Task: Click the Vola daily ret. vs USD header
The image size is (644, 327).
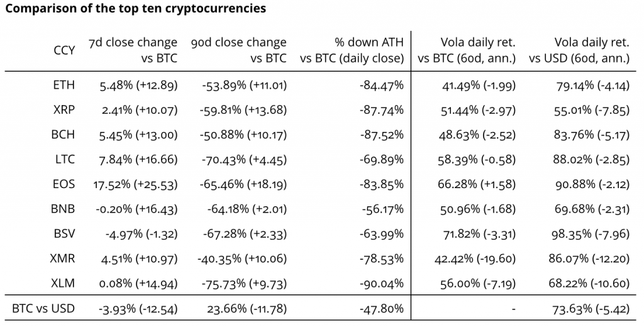Action: pos(579,50)
